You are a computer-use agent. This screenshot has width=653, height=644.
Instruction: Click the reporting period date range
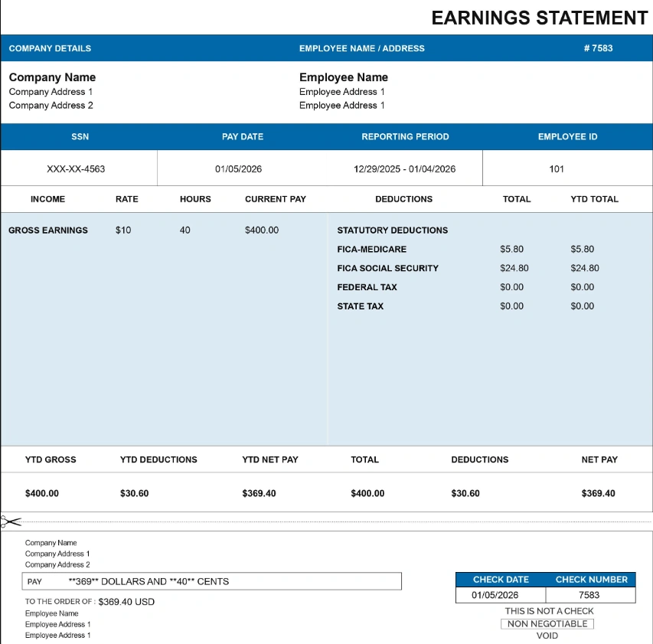click(x=404, y=169)
